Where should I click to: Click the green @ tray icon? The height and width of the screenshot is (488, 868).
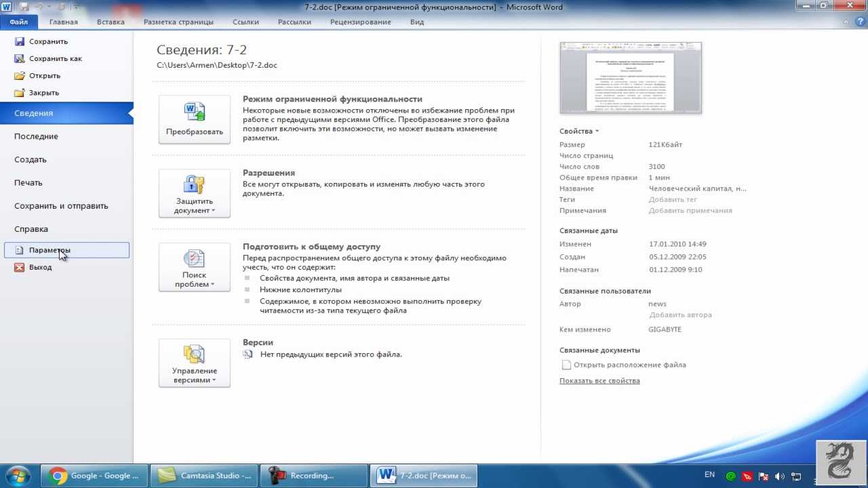click(731, 476)
